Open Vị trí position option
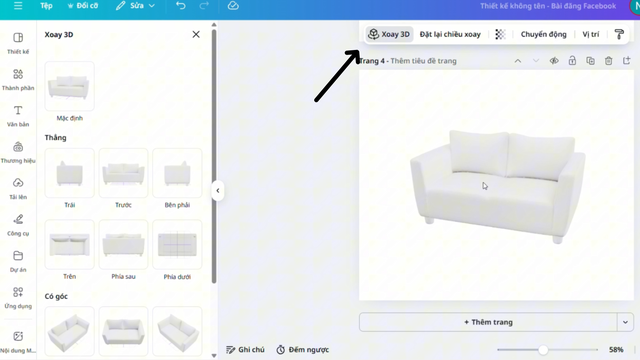The height and width of the screenshot is (360, 640). pos(591,34)
